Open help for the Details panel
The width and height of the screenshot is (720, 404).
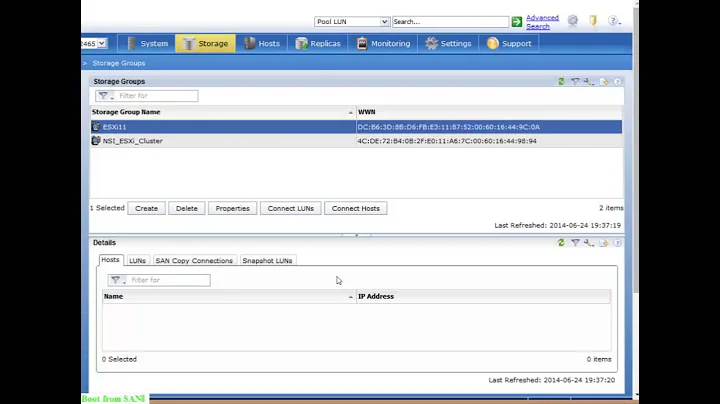click(618, 243)
